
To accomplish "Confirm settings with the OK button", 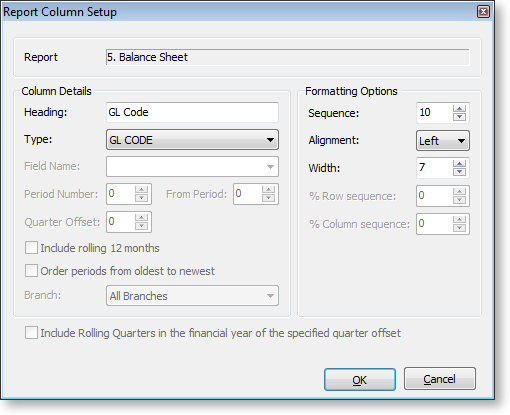I will 360,379.
